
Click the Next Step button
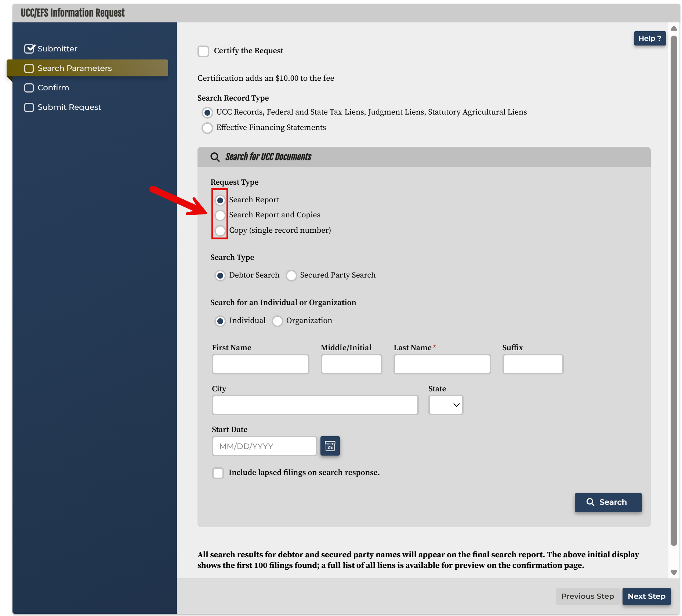(x=646, y=596)
